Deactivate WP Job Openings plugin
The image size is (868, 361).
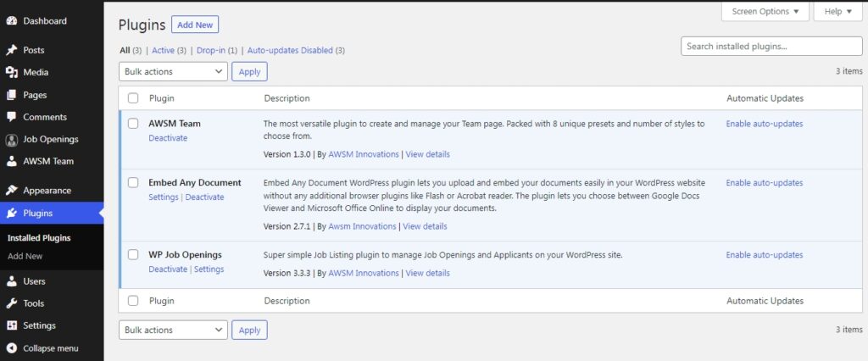(x=169, y=269)
